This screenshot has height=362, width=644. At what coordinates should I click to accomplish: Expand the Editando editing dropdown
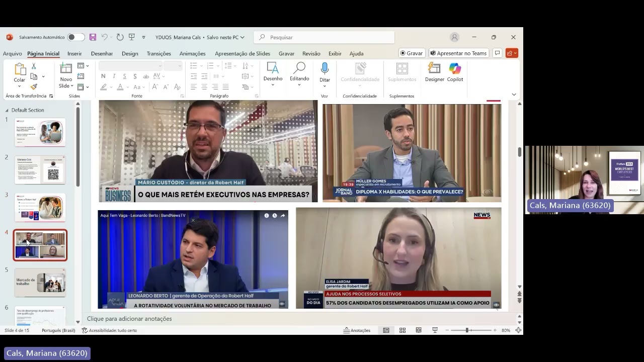pos(299,84)
